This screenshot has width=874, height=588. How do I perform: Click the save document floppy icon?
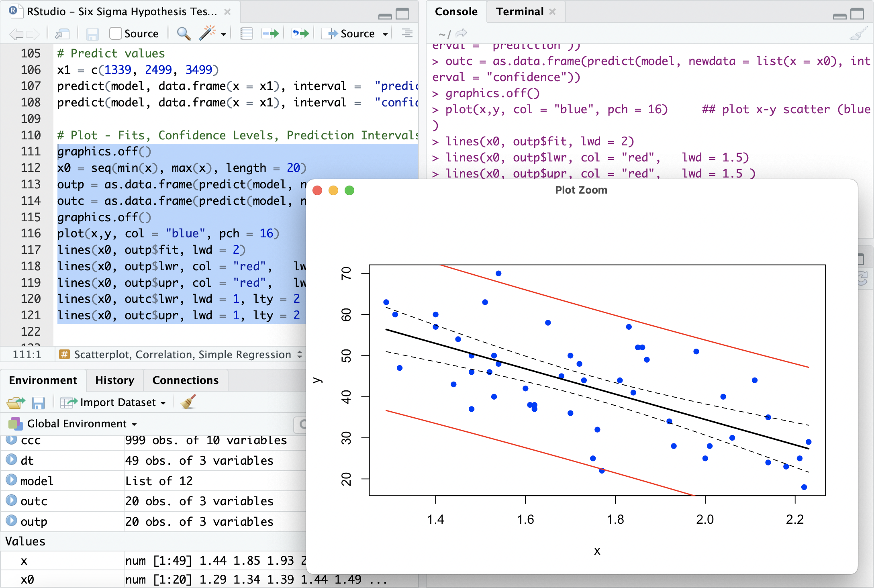[x=92, y=34]
